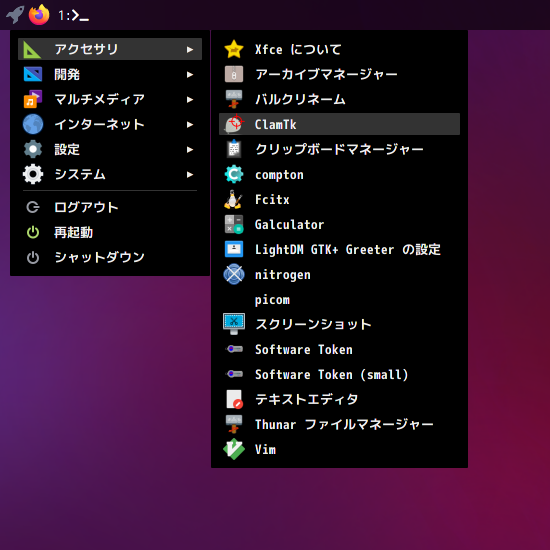Click the green triangle ruler アクセサリ icon

click(33, 49)
